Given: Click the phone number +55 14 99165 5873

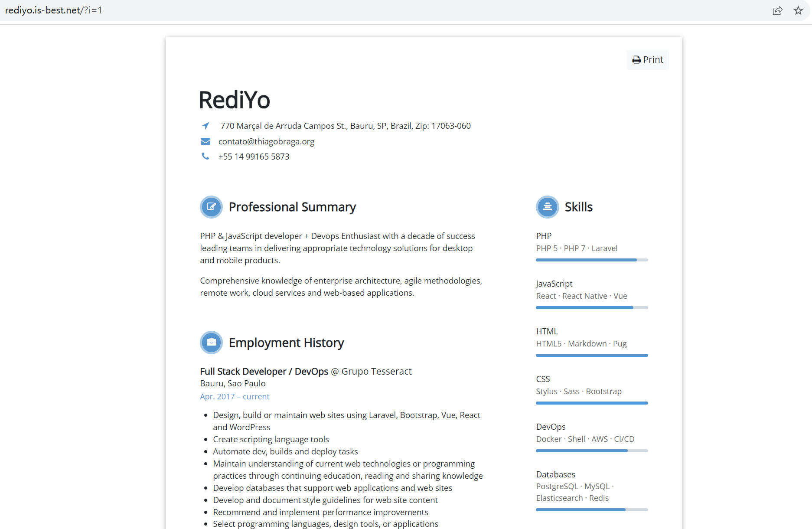Looking at the screenshot, I should tap(254, 156).
